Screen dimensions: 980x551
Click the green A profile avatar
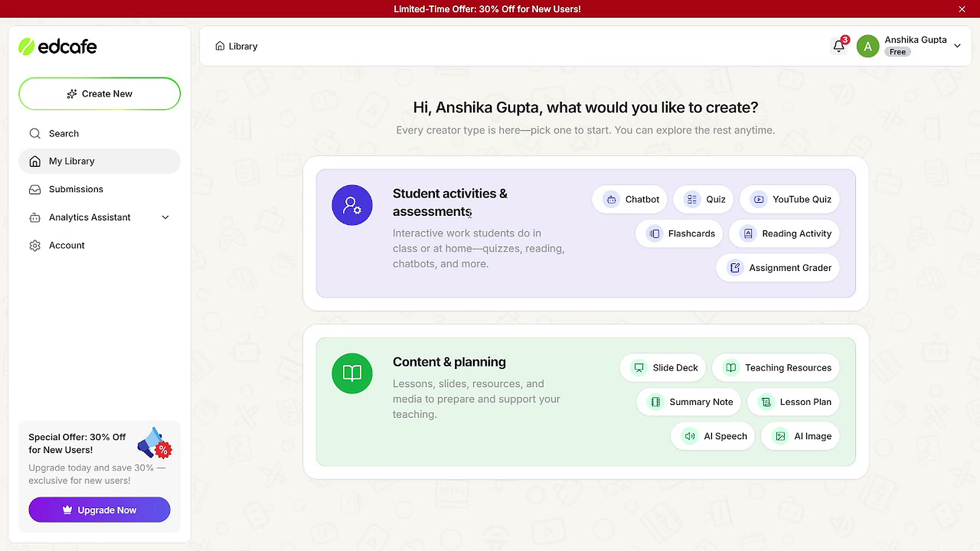click(868, 46)
